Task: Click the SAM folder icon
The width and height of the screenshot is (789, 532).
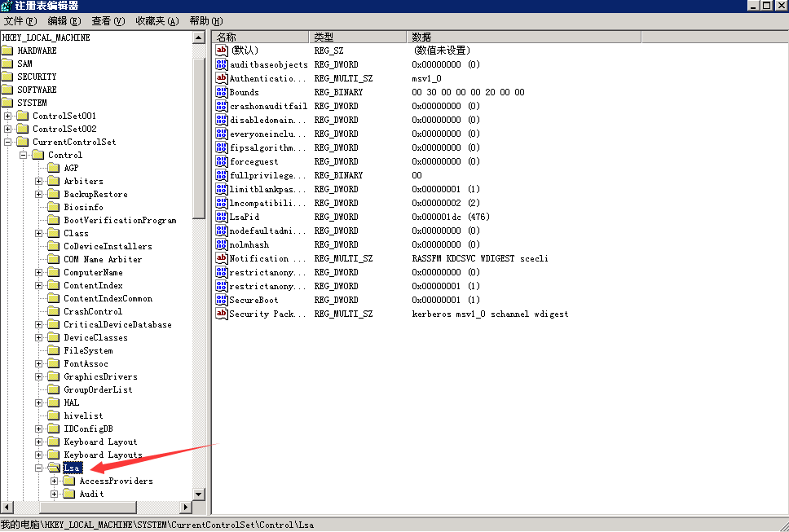Action: [x=7, y=64]
